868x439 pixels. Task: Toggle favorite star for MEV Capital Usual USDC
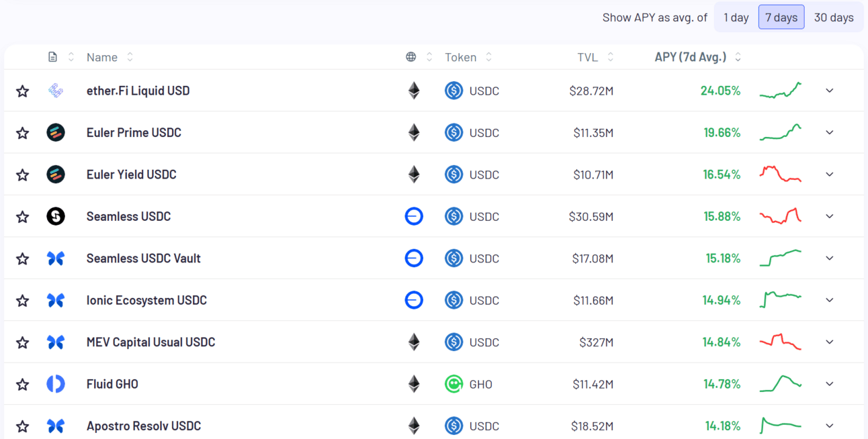coord(23,342)
